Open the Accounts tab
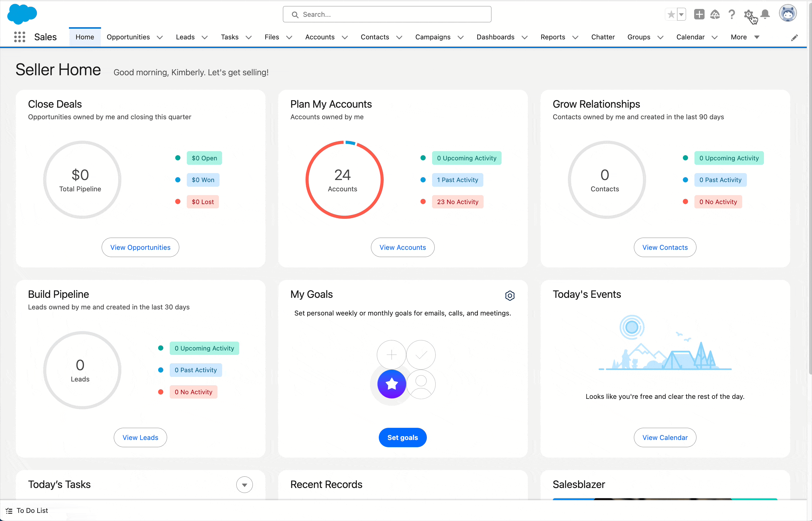This screenshot has width=812, height=521. 319,37
